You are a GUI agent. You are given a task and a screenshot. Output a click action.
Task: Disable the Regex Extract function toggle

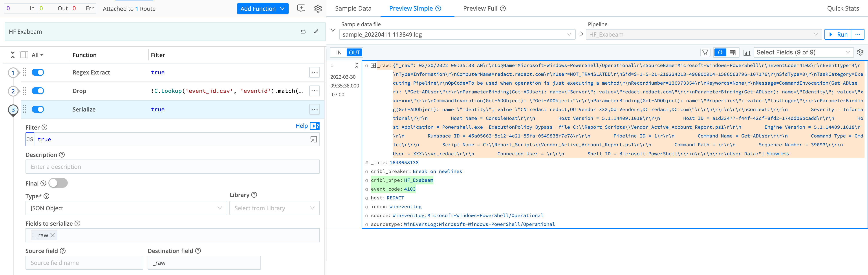point(38,72)
